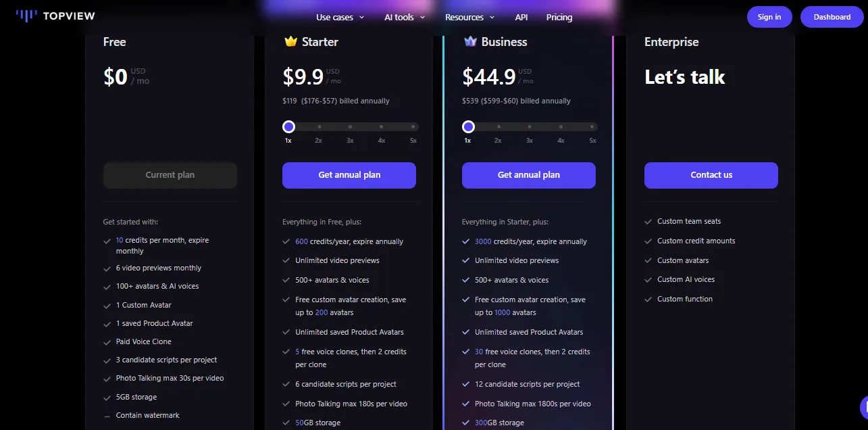Select the 5x multiplier on Starter slider

[413, 126]
